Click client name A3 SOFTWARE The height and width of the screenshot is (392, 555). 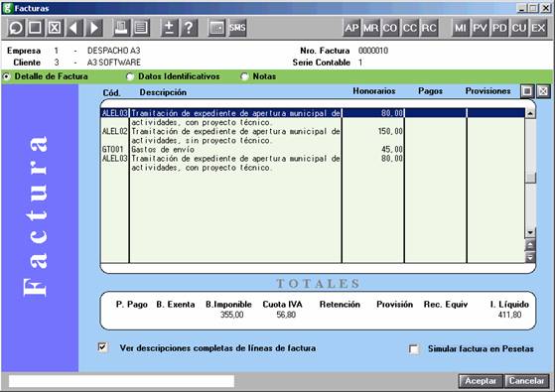[113, 63]
